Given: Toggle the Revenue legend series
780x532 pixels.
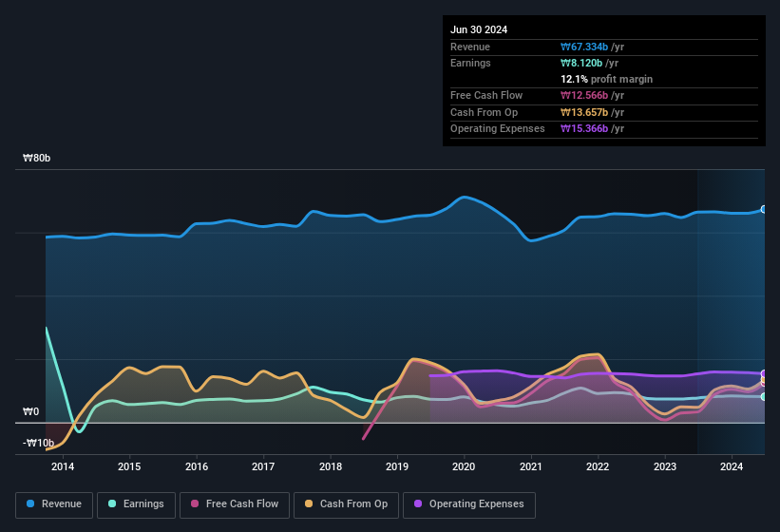Looking at the screenshot, I should pyautogui.click(x=54, y=504).
